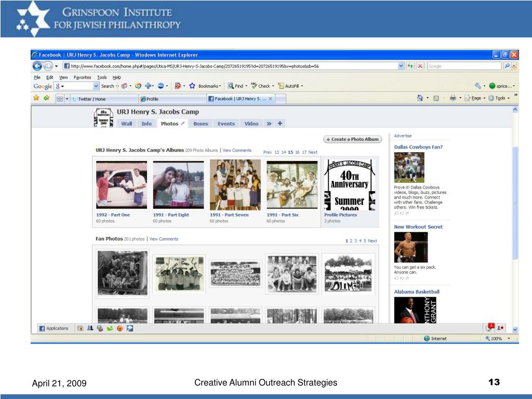This screenshot has height=399, width=532.
Task: Switch to the Profile browser tab
Action: pos(172,99)
